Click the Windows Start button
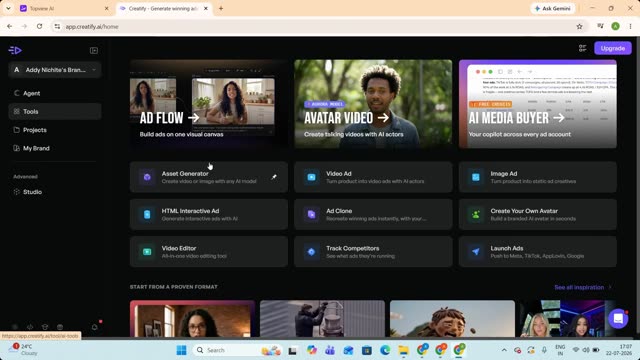This screenshot has width=640, height=360. click(182, 350)
